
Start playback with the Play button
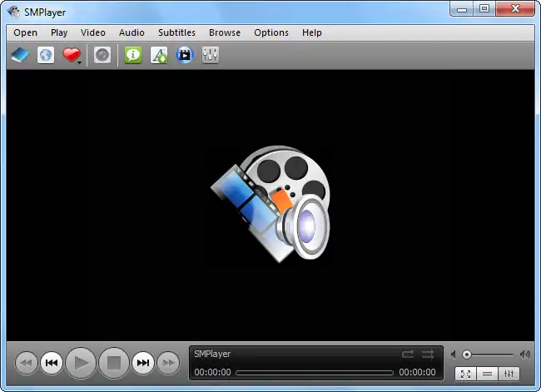pyautogui.click(x=81, y=363)
